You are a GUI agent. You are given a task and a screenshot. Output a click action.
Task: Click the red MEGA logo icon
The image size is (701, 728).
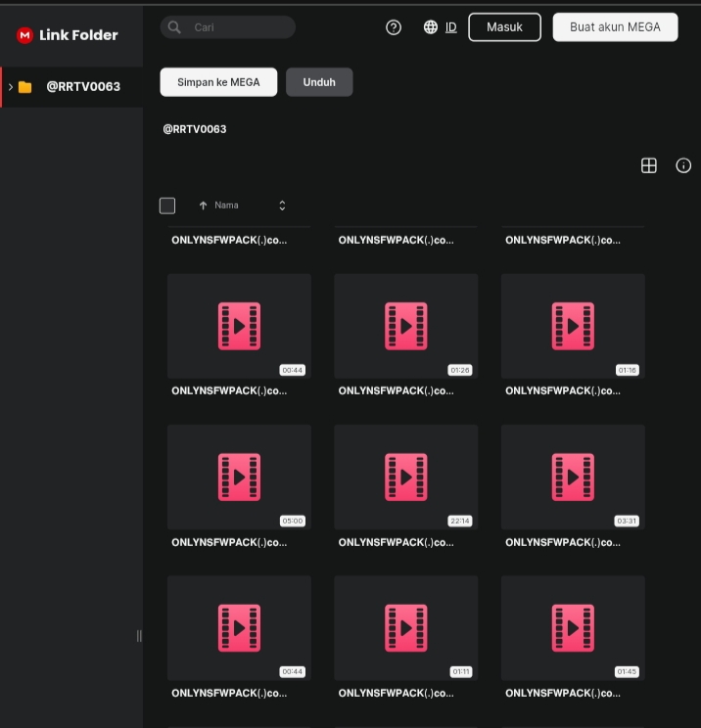click(24, 35)
